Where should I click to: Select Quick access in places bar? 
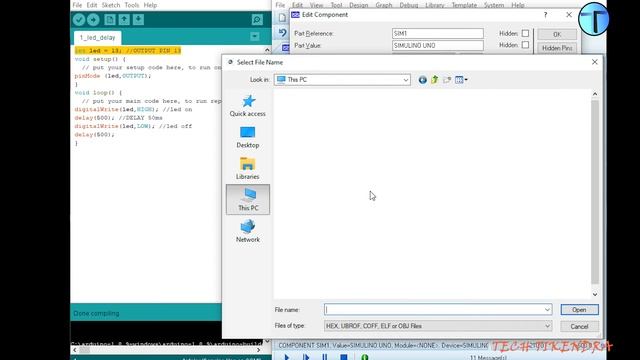[248, 106]
